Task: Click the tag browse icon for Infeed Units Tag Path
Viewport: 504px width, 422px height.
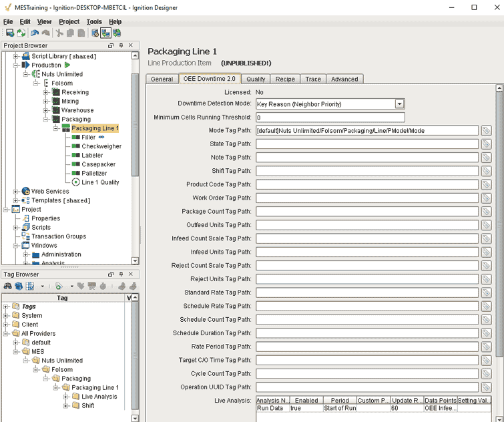Action: (486, 252)
